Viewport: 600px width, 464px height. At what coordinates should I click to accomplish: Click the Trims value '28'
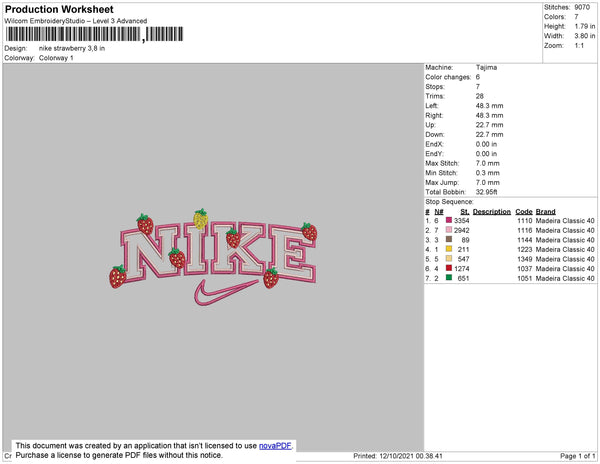coord(479,96)
